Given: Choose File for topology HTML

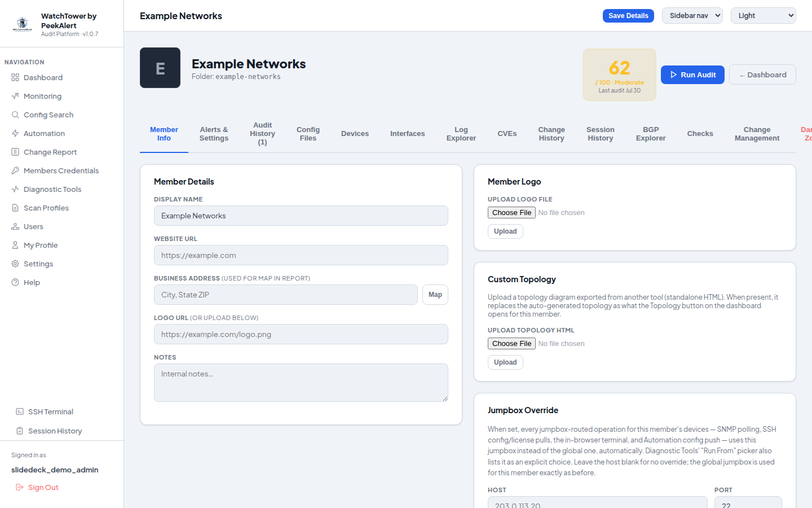Looking at the screenshot, I should click(x=511, y=344).
